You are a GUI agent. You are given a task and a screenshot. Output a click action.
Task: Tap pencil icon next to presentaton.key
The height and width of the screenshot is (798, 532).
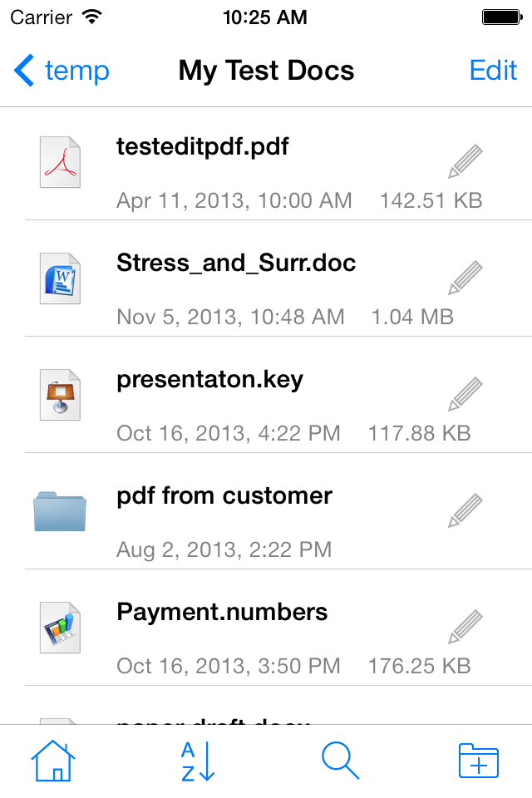click(x=465, y=394)
